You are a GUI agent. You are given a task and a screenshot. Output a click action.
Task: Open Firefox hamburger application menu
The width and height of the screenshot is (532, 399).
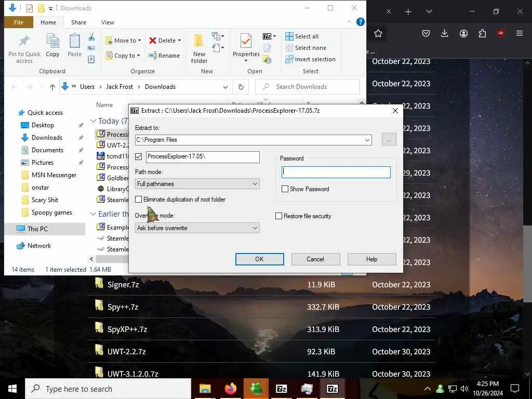click(x=520, y=33)
